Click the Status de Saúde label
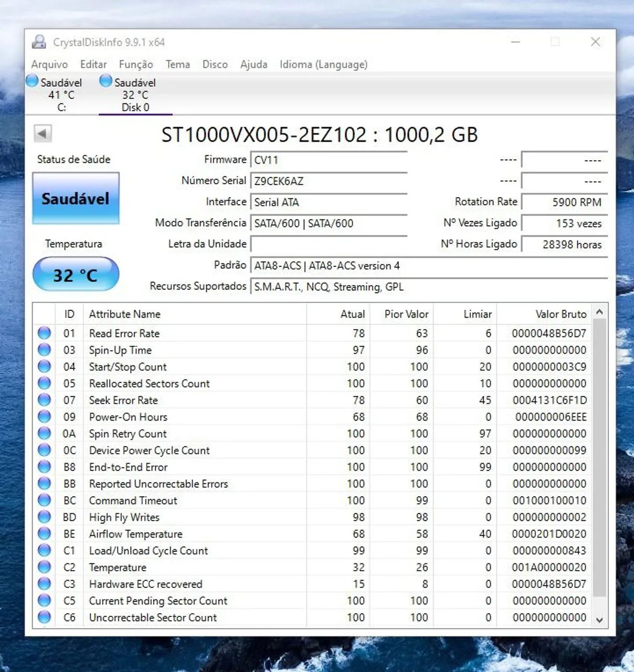Screen dimensions: 634x672 pos(73,159)
